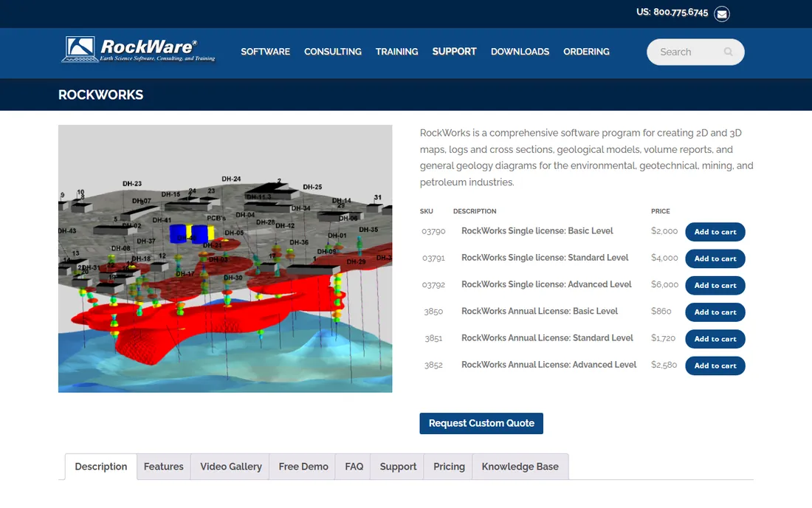The height and width of the screenshot is (508, 812).
Task: Click 'RockWorks Annual License: Basic Level' text
Action: coord(540,311)
